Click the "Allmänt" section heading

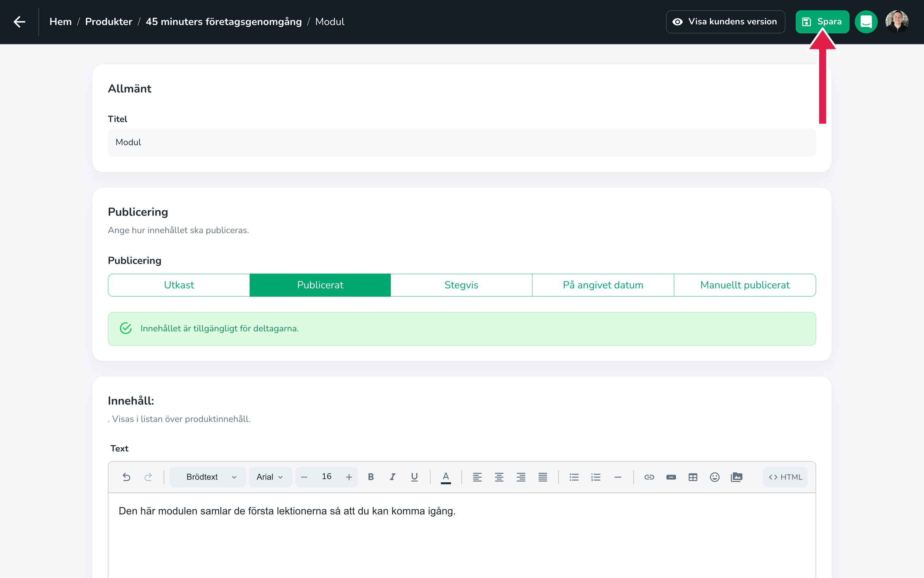click(x=130, y=88)
